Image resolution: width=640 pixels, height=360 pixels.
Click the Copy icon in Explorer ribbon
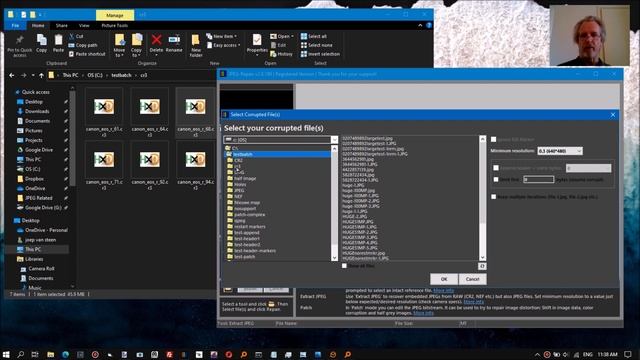[x=41, y=43]
